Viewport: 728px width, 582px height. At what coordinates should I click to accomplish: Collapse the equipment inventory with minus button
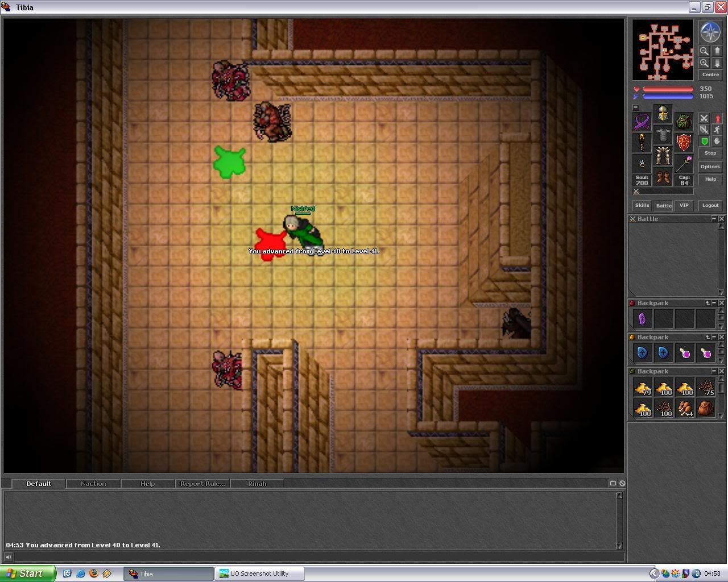pyautogui.click(x=636, y=107)
